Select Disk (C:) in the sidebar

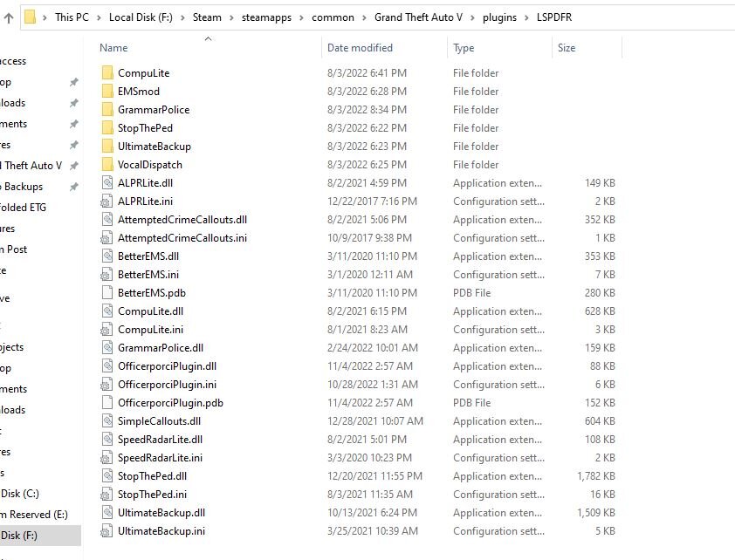pos(20,494)
